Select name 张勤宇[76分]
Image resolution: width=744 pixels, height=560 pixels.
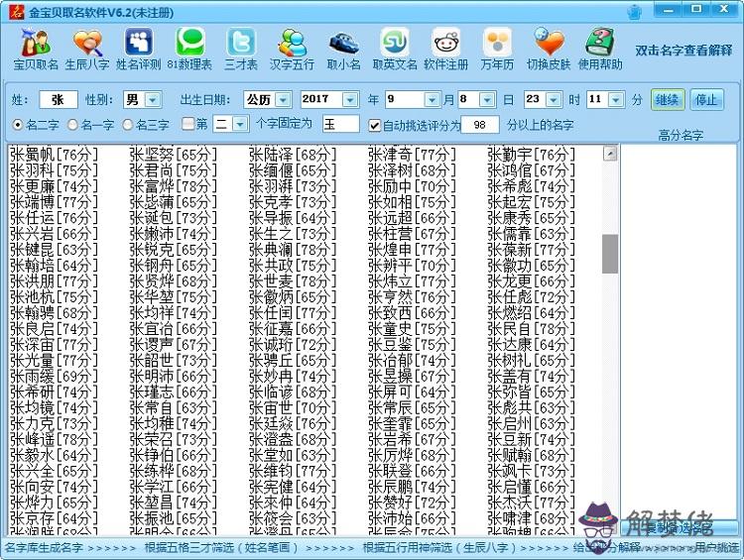pos(532,155)
